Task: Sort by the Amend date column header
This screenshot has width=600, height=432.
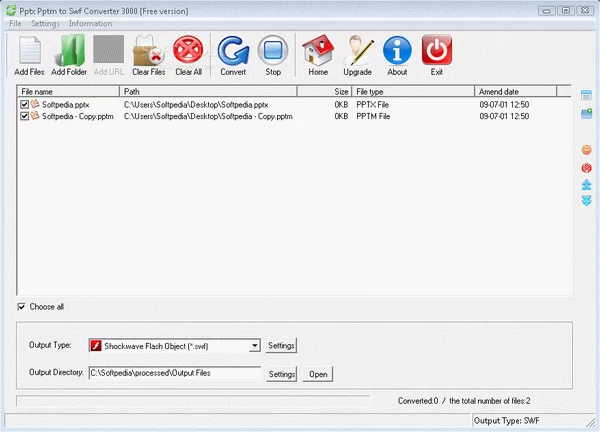Action: coord(515,91)
